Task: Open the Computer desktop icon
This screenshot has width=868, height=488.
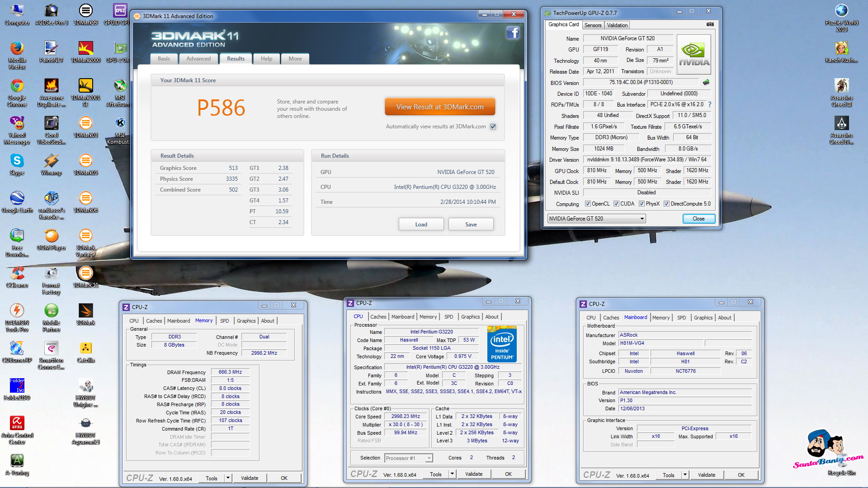Action: (17, 14)
